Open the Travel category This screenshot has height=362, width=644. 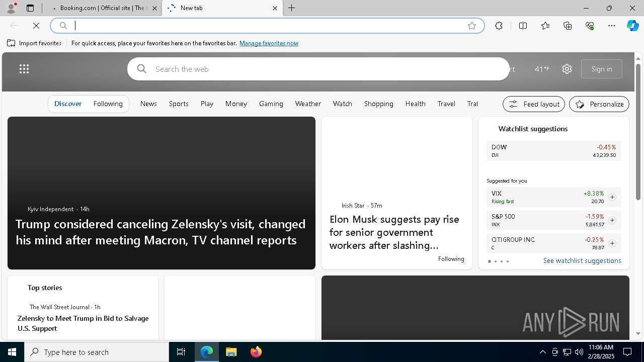click(x=446, y=104)
